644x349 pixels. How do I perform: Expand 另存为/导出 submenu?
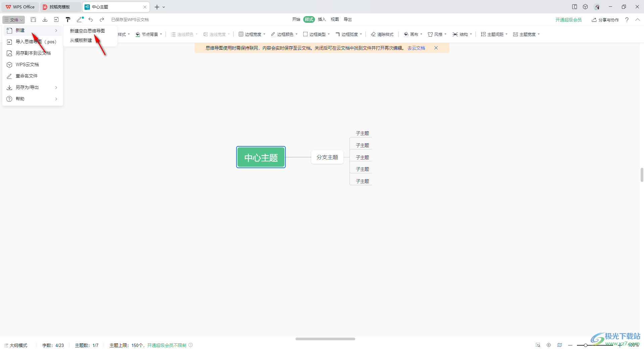[x=33, y=88]
